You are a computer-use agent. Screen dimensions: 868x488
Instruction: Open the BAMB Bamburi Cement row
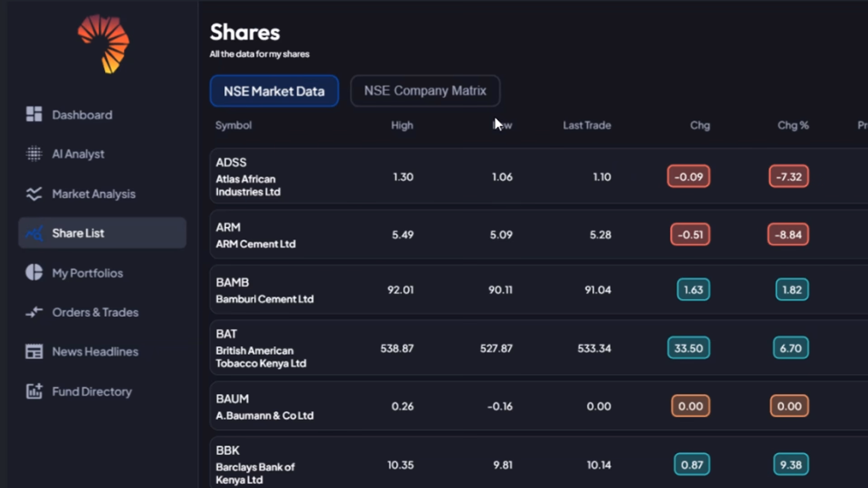pos(264,290)
